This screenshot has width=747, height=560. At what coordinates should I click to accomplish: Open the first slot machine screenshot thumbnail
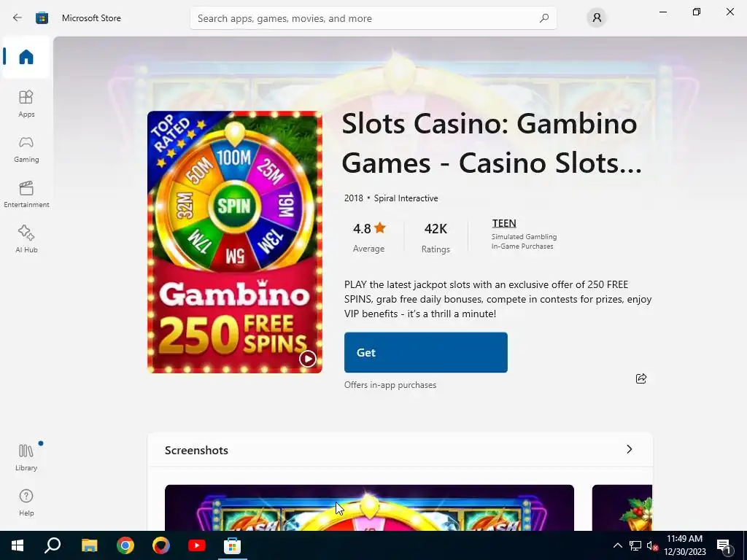click(369, 507)
